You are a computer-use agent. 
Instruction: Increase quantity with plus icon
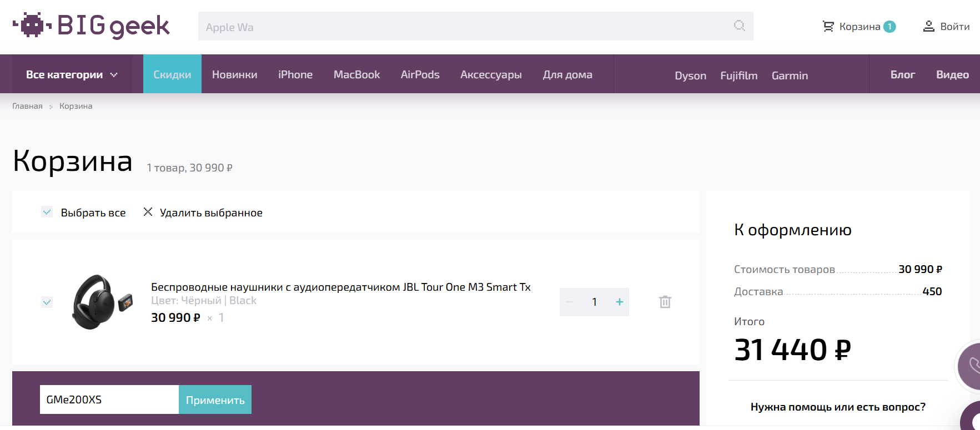pyautogui.click(x=619, y=302)
